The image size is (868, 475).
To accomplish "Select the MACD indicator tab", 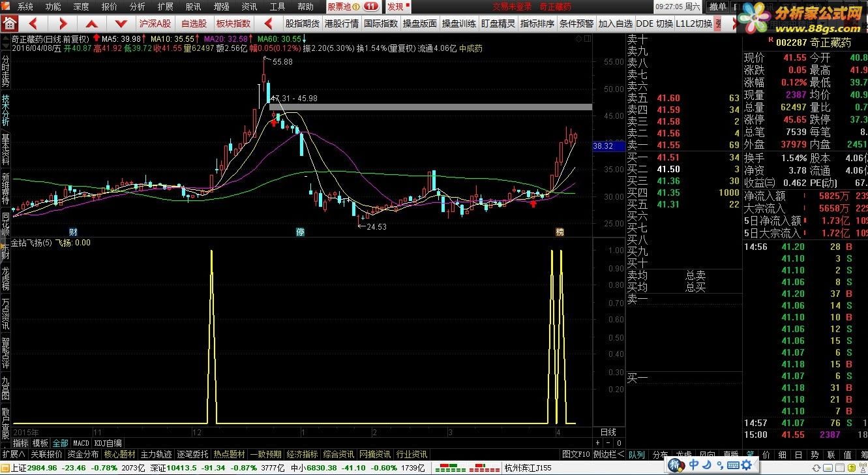I will 81,443.
